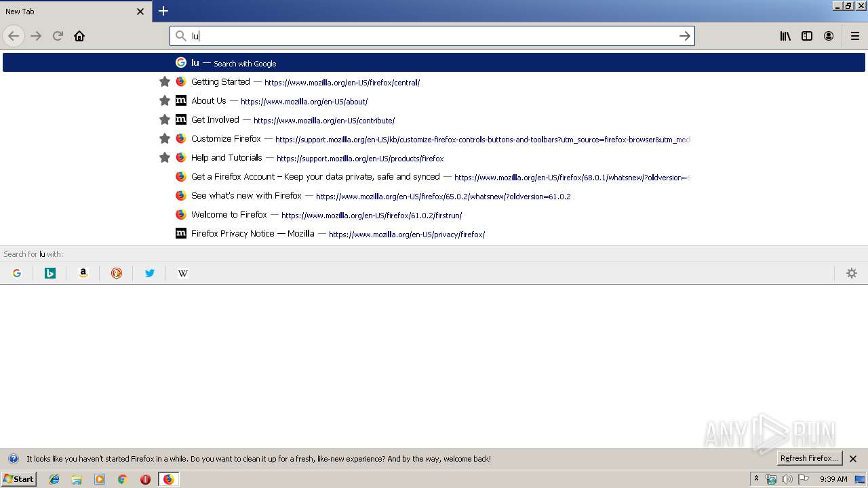Dismiss the notification bar with X
The height and width of the screenshot is (488, 868).
coord(853,459)
